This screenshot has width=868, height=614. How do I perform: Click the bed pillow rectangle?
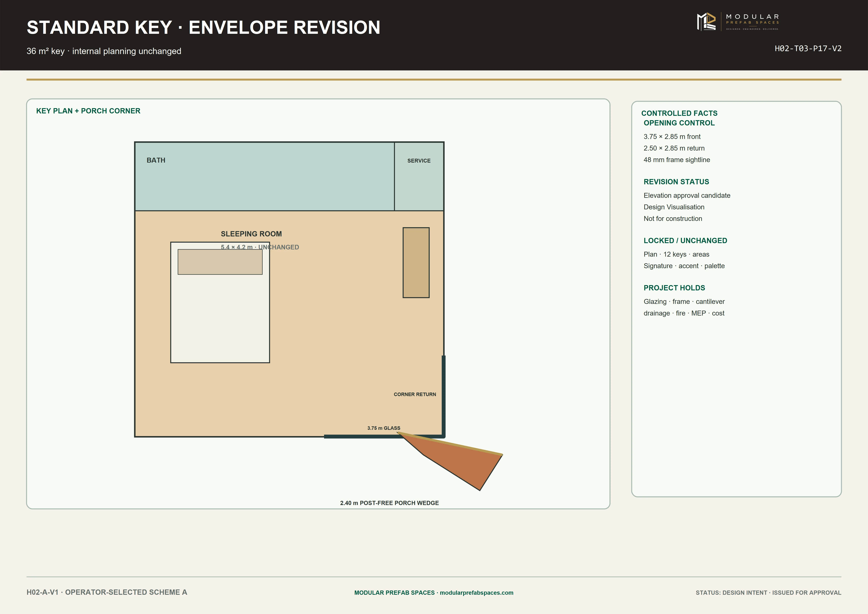click(220, 262)
